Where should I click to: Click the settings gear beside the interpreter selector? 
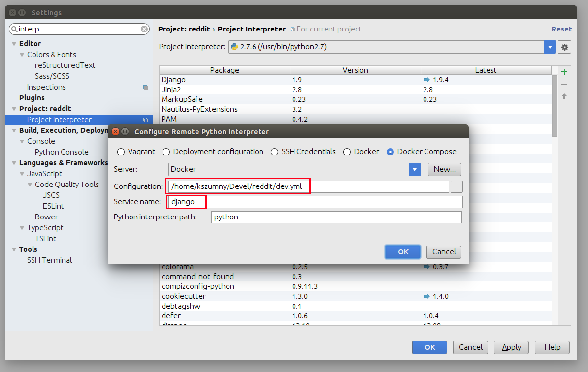point(564,47)
